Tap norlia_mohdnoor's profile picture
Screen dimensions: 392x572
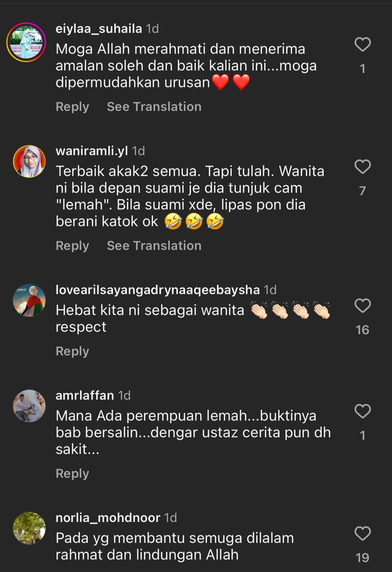pos(29,528)
